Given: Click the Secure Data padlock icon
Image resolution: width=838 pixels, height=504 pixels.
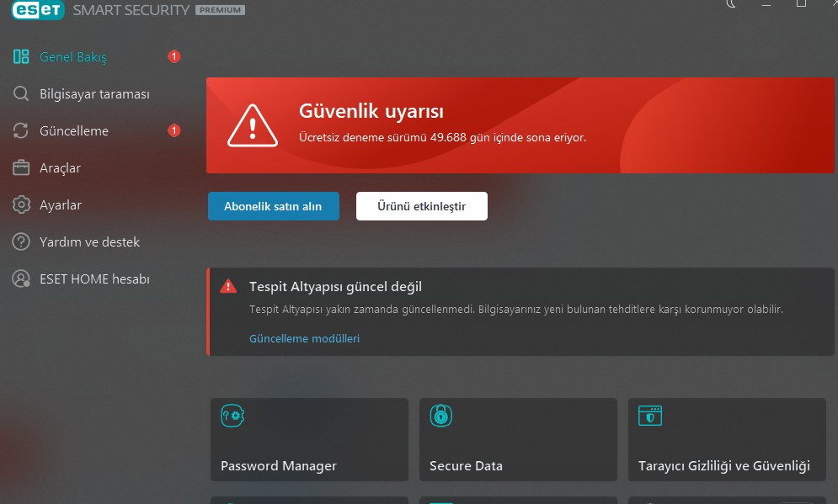Looking at the screenshot, I should (x=440, y=415).
